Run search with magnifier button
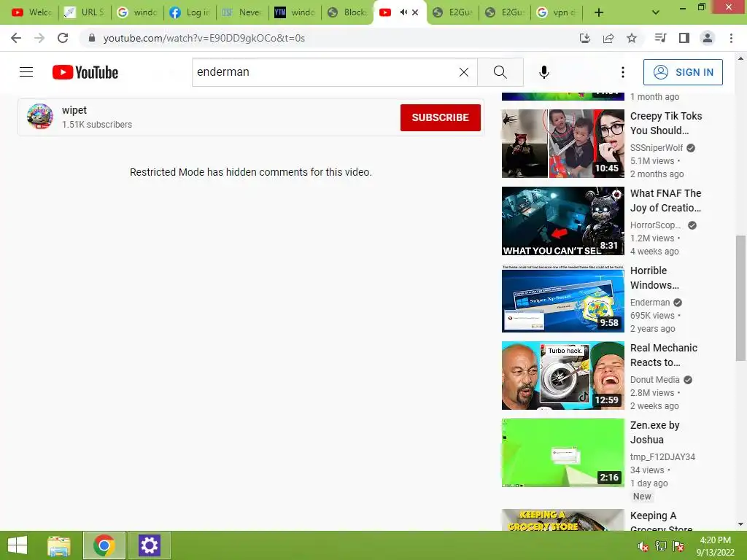 [x=500, y=72]
